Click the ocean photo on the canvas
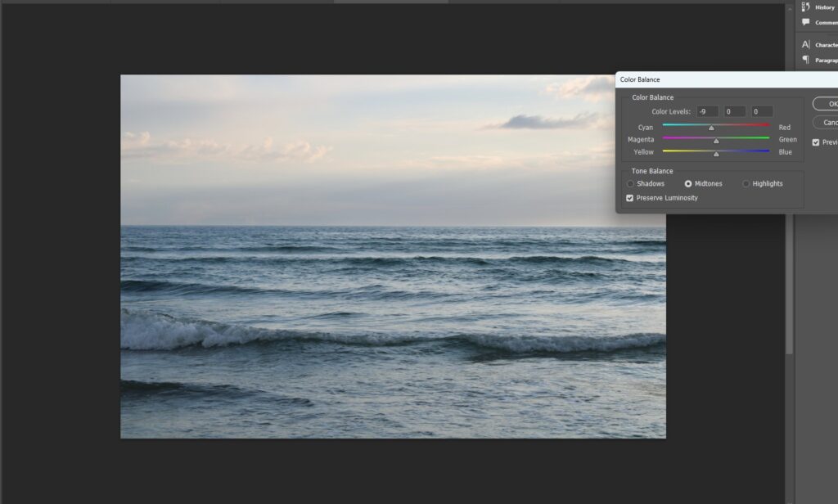 point(393,257)
